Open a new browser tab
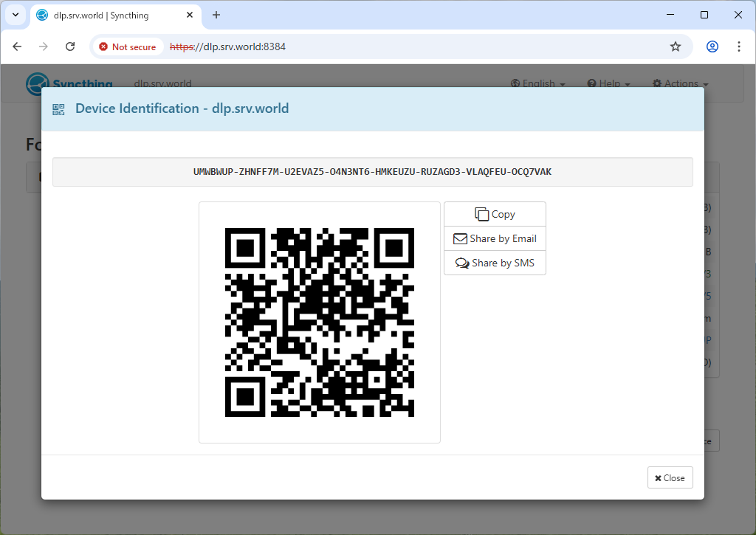756x535 pixels. click(216, 15)
